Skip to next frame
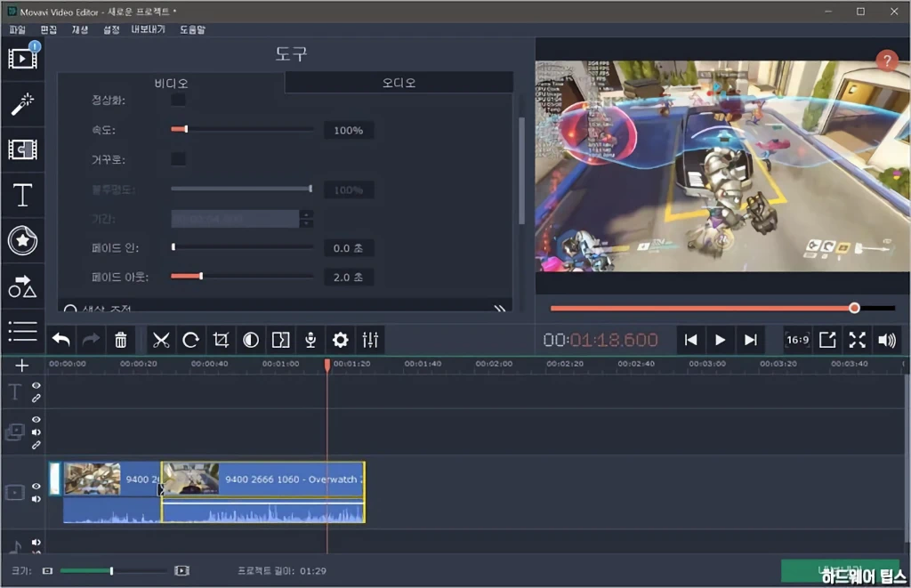The image size is (911, 588). 751,340
